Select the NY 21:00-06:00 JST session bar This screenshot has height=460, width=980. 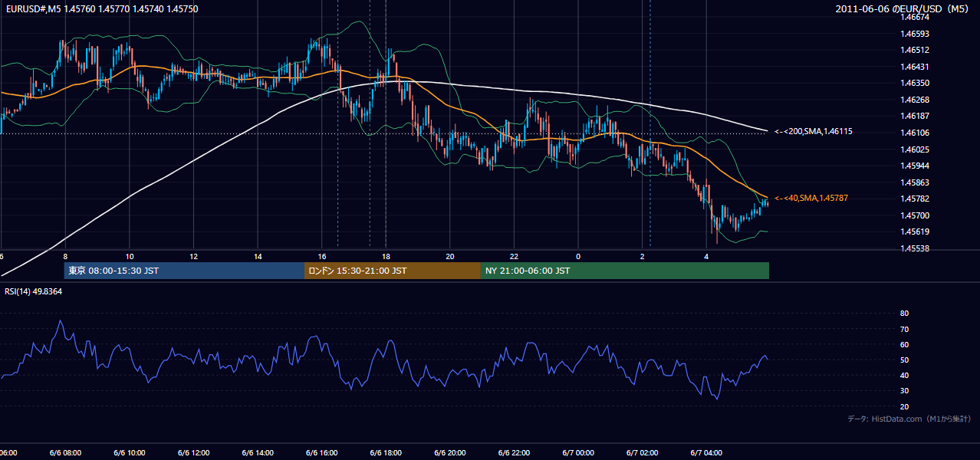[x=625, y=271]
